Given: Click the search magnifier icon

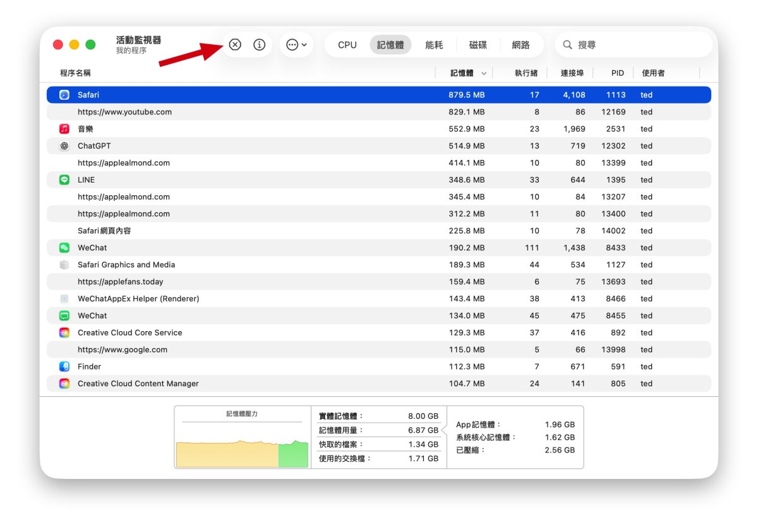Looking at the screenshot, I should (567, 45).
